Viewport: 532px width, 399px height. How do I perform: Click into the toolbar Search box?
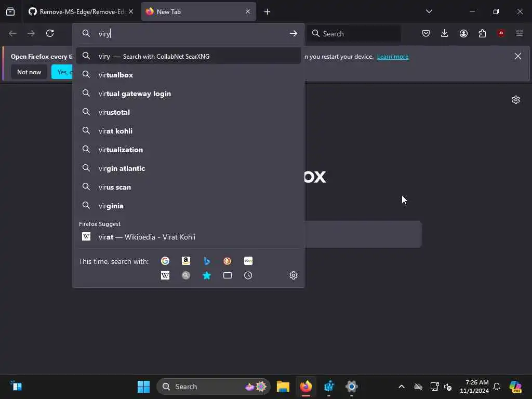(x=354, y=34)
